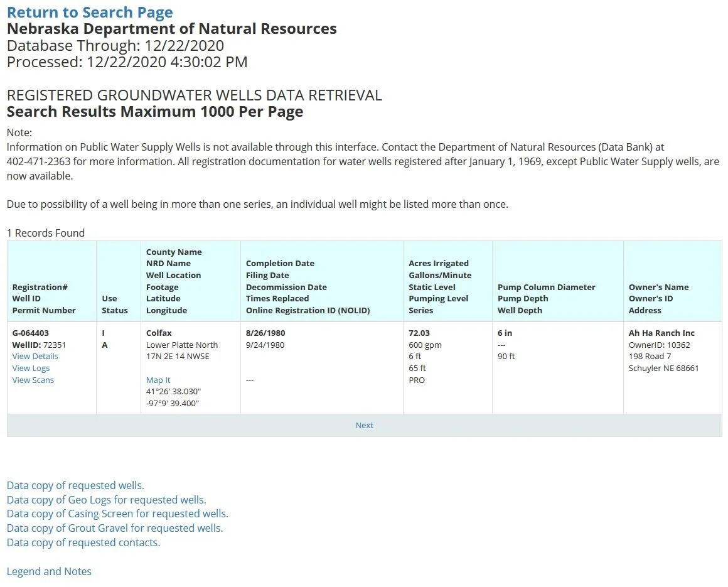Download Data copy of Geo Logs
728x587 pixels.
coord(106,500)
